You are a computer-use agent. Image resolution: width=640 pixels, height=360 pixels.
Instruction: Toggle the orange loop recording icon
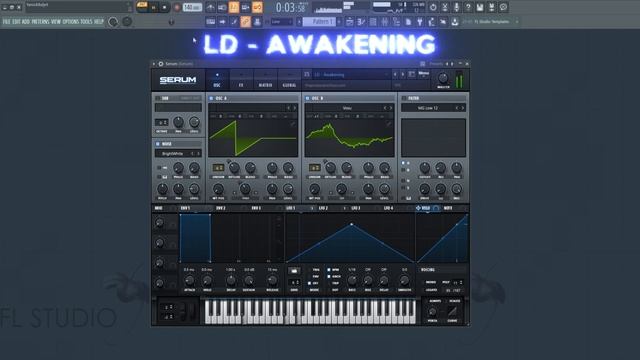[258, 7]
